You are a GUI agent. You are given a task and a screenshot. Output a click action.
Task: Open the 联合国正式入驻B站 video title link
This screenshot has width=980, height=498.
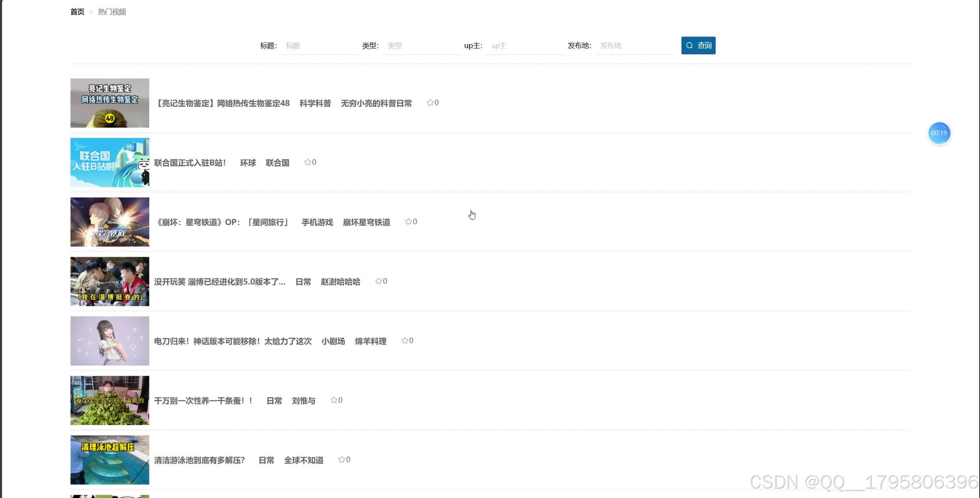pos(190,162)
